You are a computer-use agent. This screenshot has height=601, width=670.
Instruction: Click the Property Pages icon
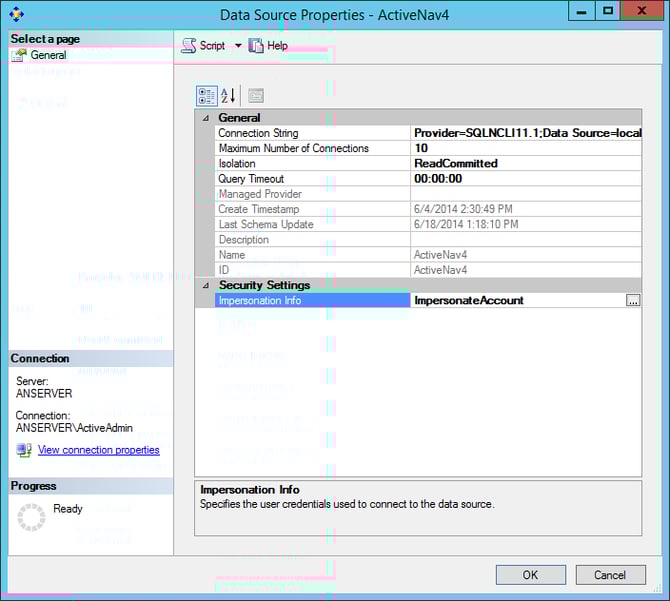tap(256, 96)
